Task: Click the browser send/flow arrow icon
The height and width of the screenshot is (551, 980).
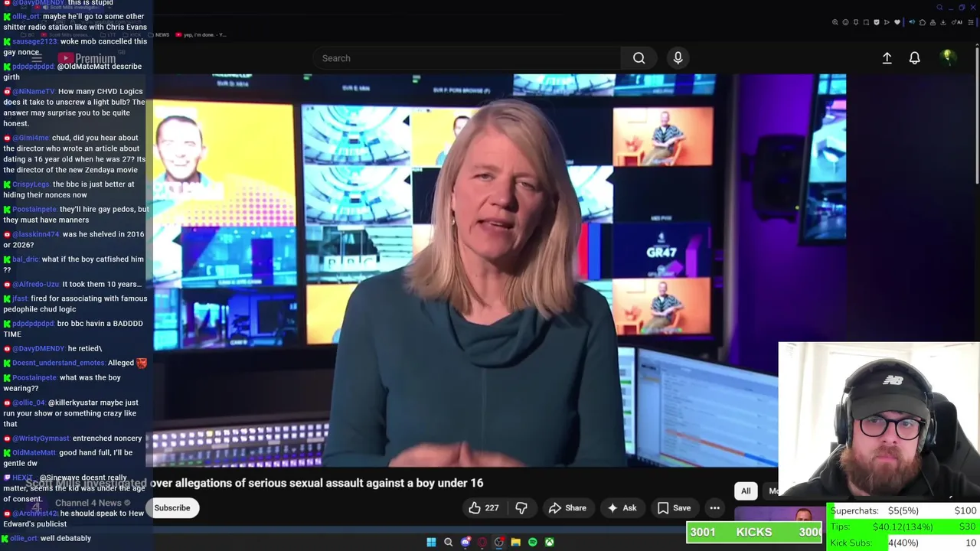Action: 887,22
